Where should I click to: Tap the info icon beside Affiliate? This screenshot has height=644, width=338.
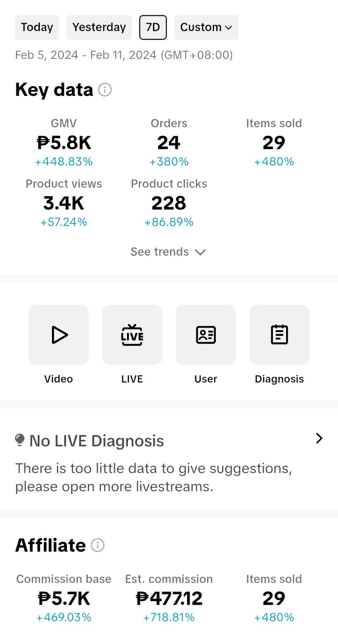[98, 545]
